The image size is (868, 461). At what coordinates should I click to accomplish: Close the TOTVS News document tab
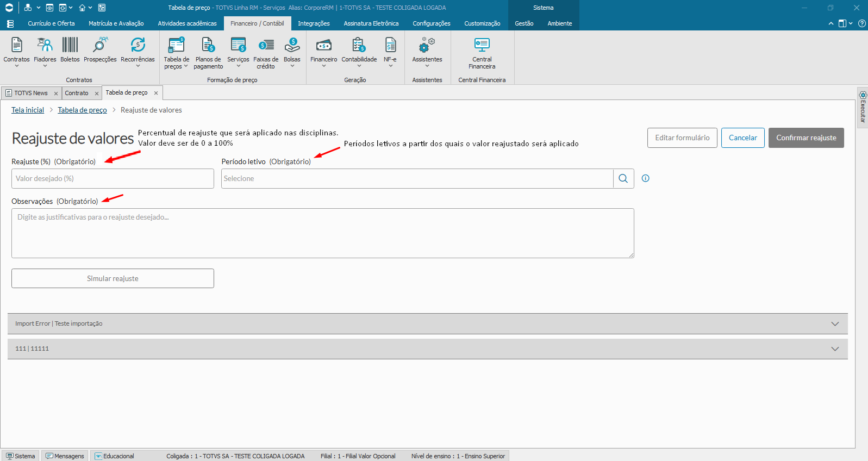(56, 94)
